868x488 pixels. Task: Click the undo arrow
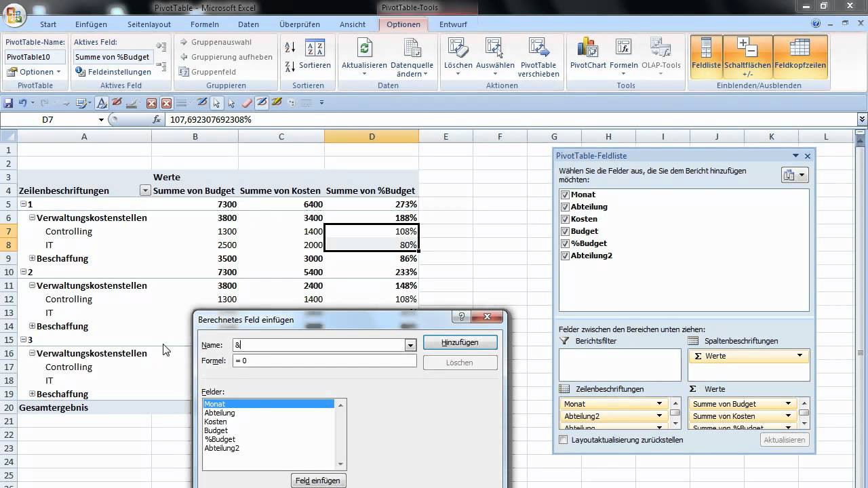[23, 103]
